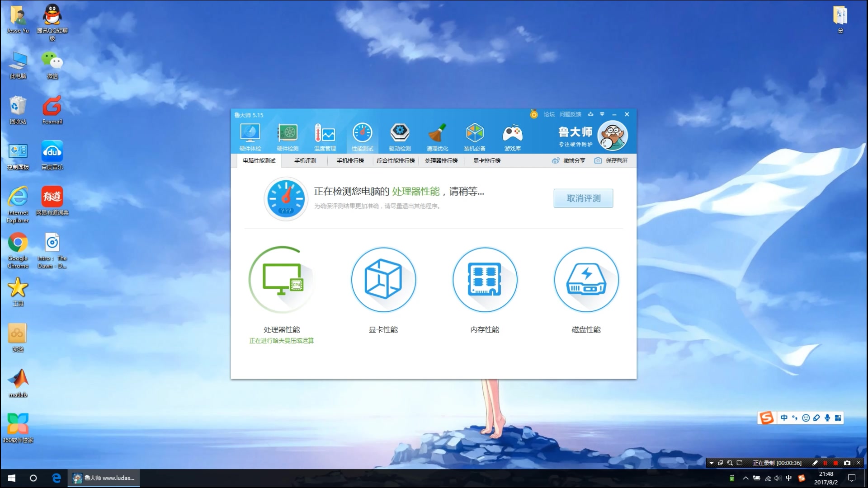Viewport: 868px width, 488px height.
Task: Open emoji panel in Sogou bar
Action: click(x=806, y=418)
